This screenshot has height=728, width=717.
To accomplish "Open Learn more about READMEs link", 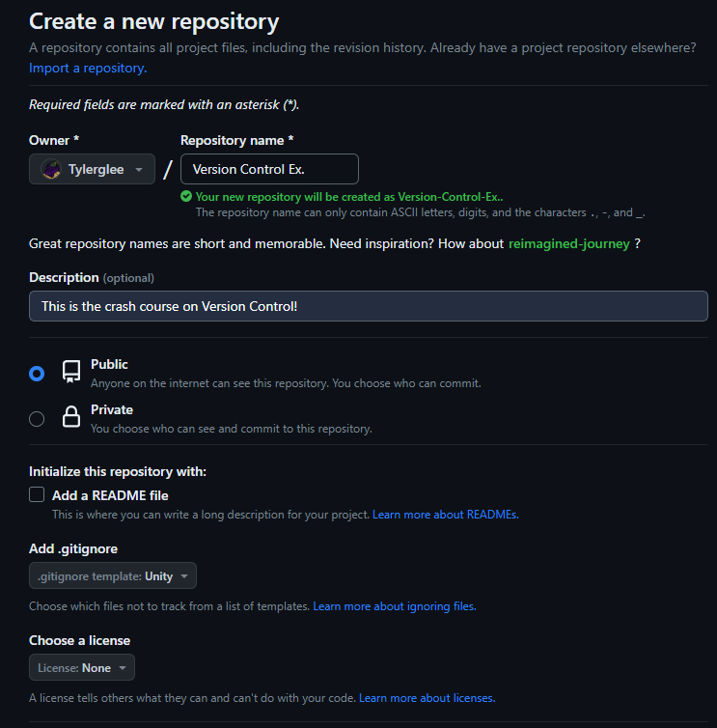I will point(446,515).
